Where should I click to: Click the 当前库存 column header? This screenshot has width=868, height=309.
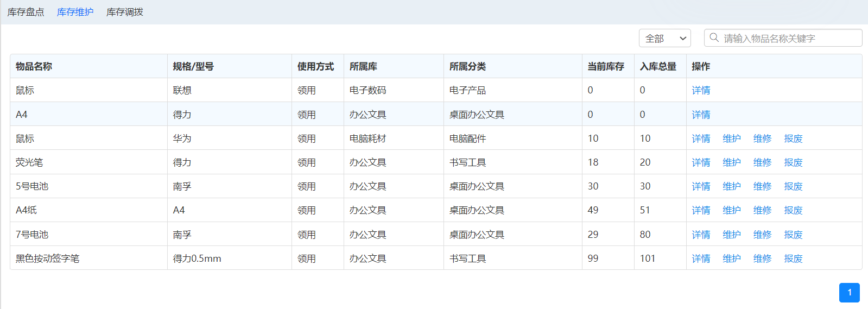click(605, 66)
